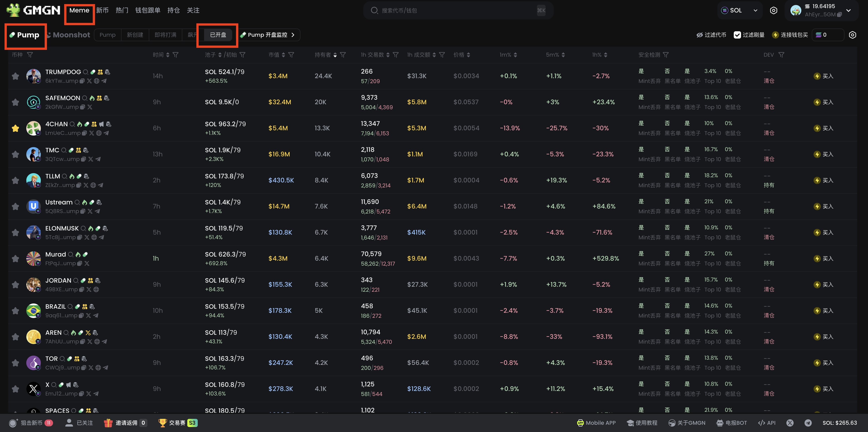Click the star icon for TRUMPDOG
Screen dimensions: 868x432
pyautogui.click(x=15, y=76)
